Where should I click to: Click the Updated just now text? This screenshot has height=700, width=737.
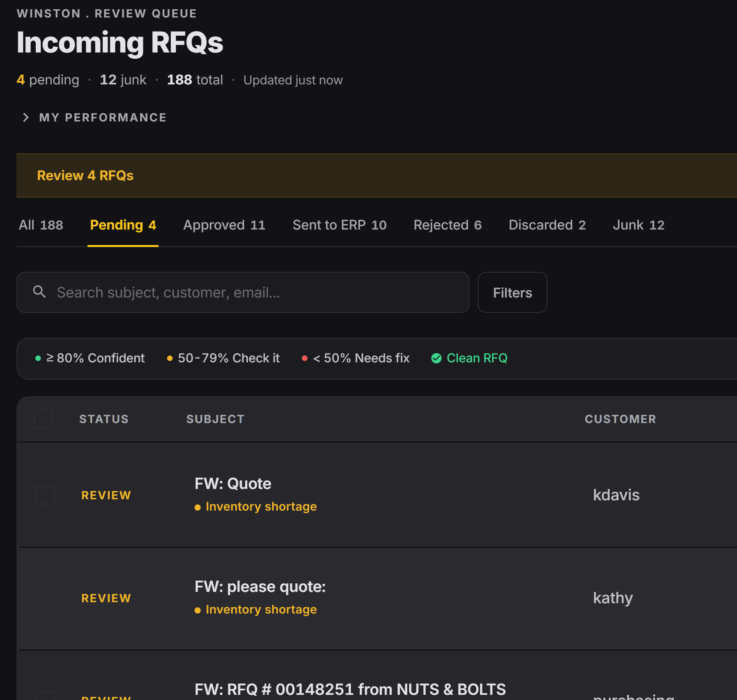[x=293, y=80]
